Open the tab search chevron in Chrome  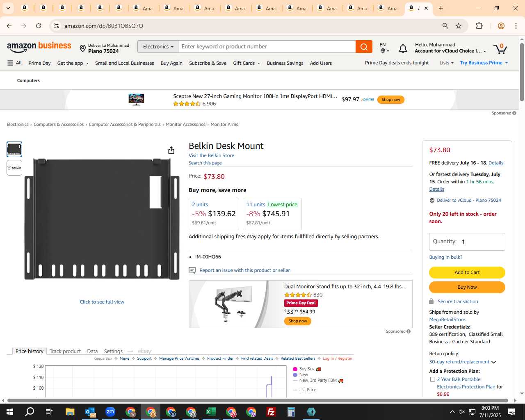click(x=8, y=8)
